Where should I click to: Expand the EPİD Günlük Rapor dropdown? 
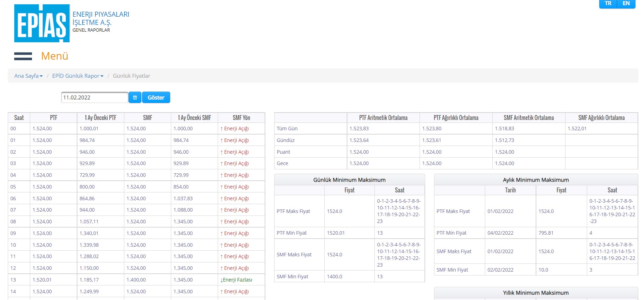point(78,76)
